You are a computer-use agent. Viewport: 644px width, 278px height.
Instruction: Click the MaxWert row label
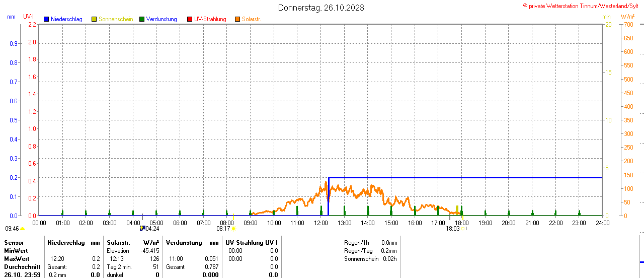(17, 259)
